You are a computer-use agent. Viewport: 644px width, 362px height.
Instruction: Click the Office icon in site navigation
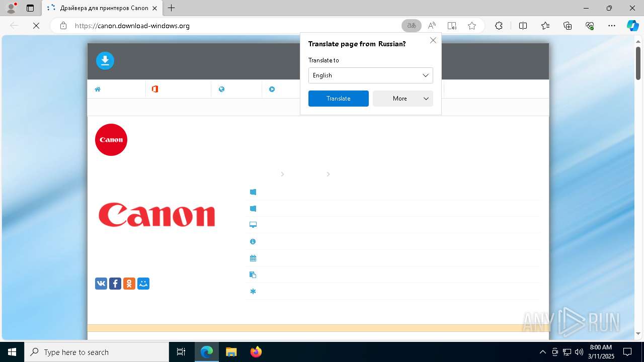[x=155, y=89]
